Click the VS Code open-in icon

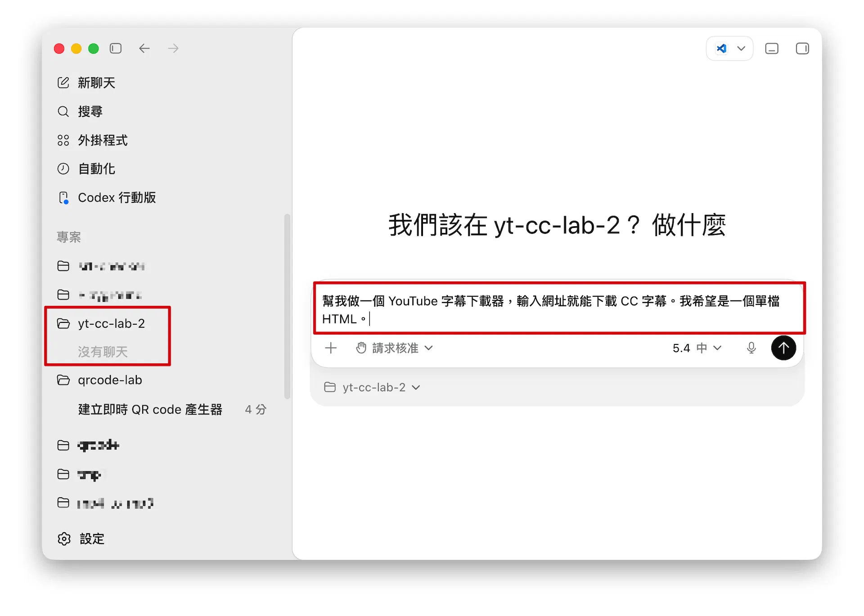[722, 49]
